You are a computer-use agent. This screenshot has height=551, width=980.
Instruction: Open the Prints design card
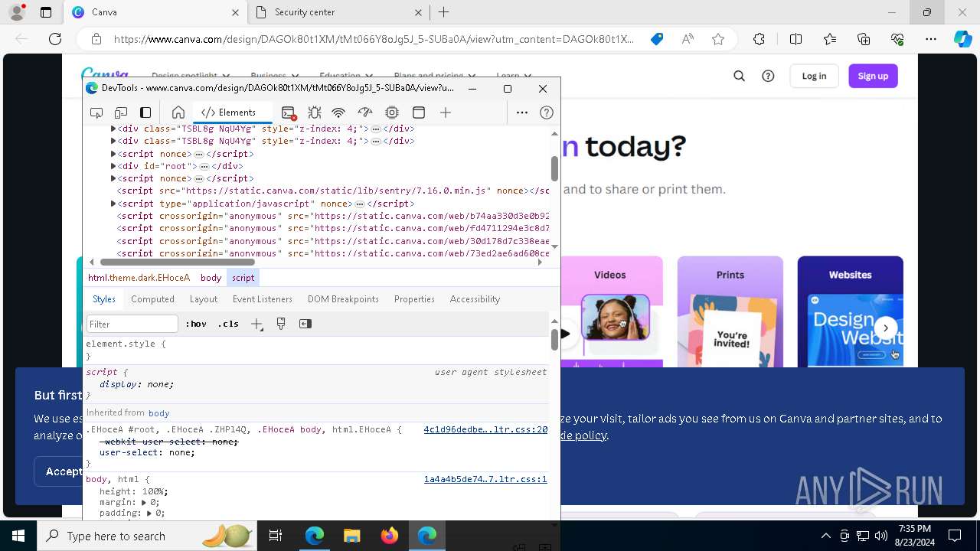click(x=730, y=311)
